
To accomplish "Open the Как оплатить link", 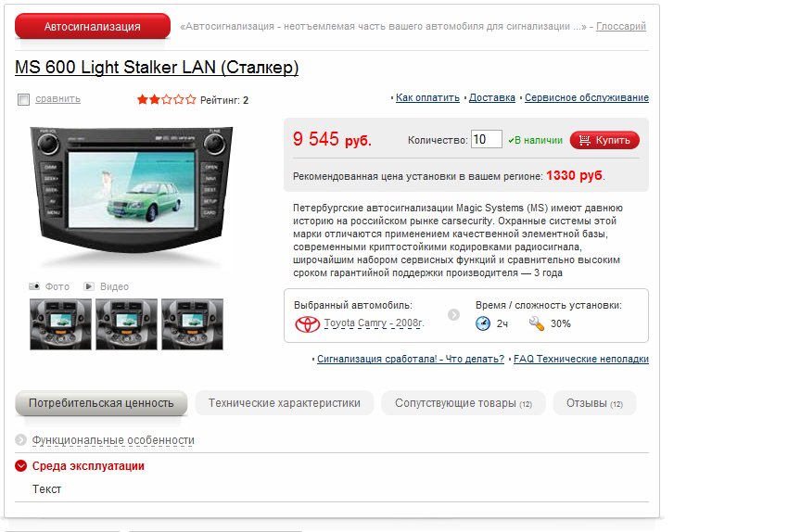I will [x=427, y=97].
